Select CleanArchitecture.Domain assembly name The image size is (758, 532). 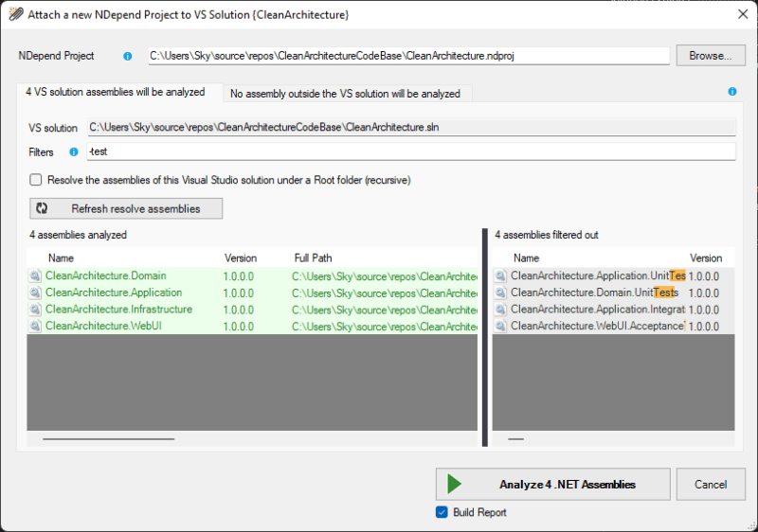106,276
